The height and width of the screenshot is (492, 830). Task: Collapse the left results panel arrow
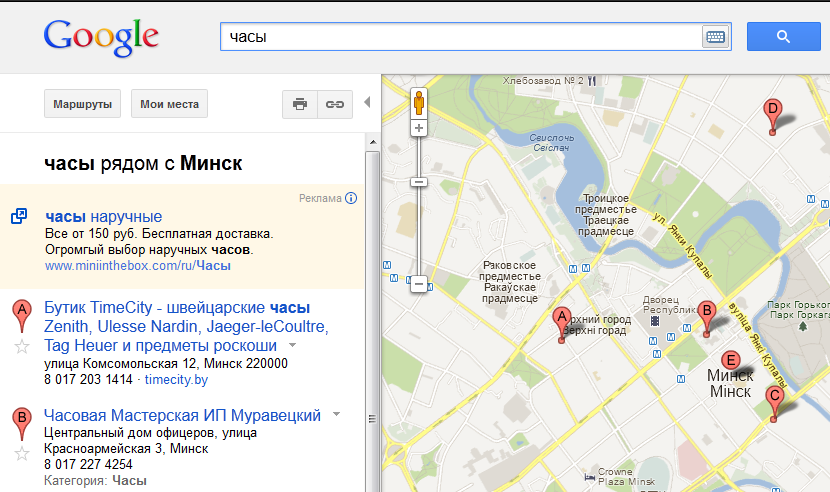367,102
